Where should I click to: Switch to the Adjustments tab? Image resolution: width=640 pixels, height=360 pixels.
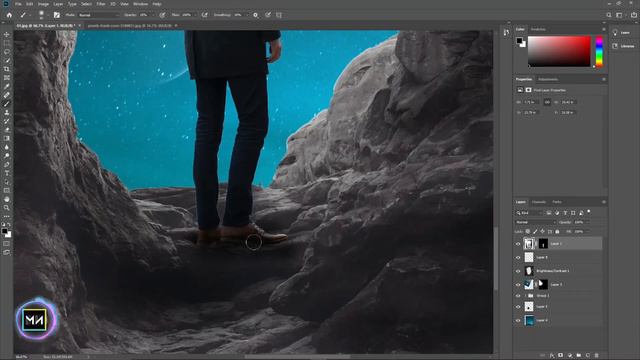click(x=548, y=79)
